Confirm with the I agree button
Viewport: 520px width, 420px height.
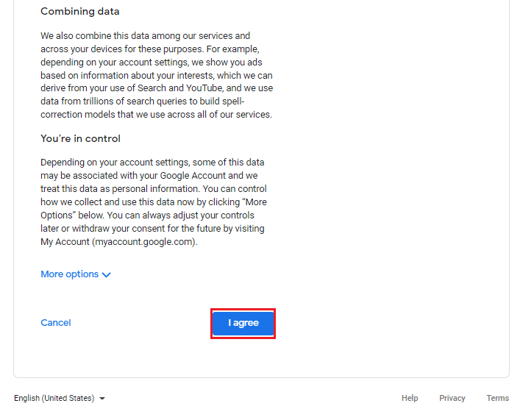click(x=243, y=323)
